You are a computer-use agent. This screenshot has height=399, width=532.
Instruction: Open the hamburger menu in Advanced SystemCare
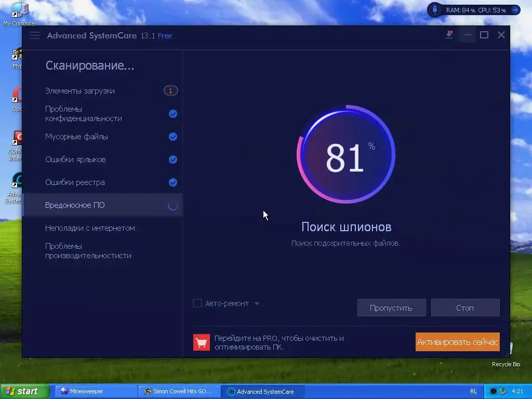(35, 35)
